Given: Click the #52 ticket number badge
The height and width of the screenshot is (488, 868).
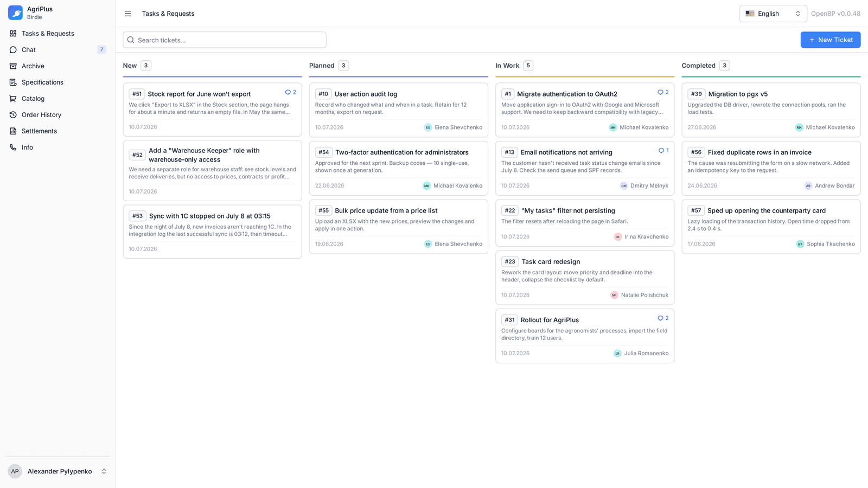Looking at the screenshot, I should [137, 155].
